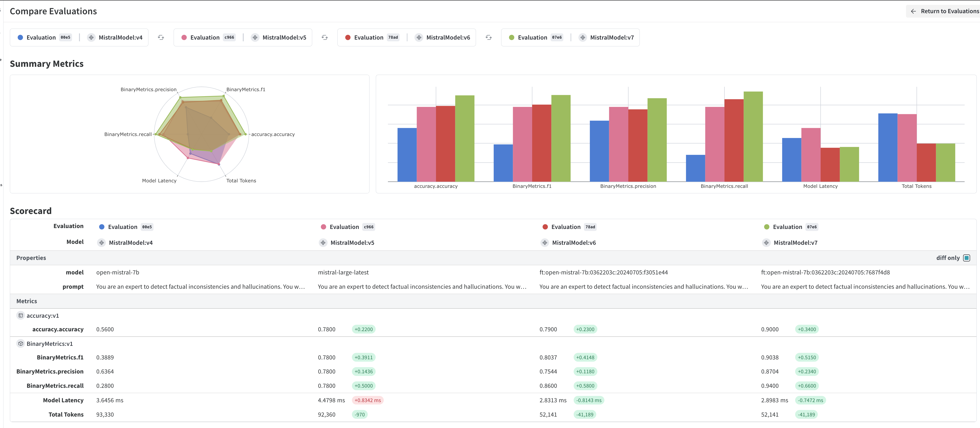
Task: Click swap icon between v6 and v7
Action: pyautogui.click(x=488, y=37)
